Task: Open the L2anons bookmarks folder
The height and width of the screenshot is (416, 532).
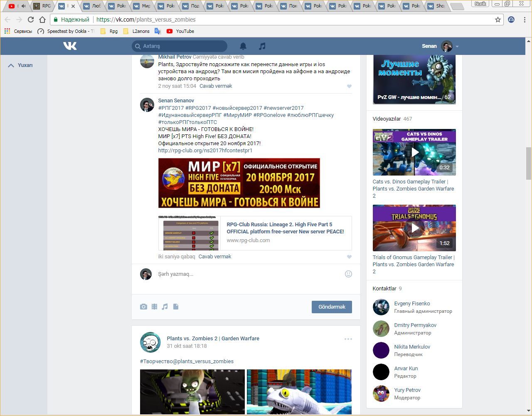Action: (136, 31)
